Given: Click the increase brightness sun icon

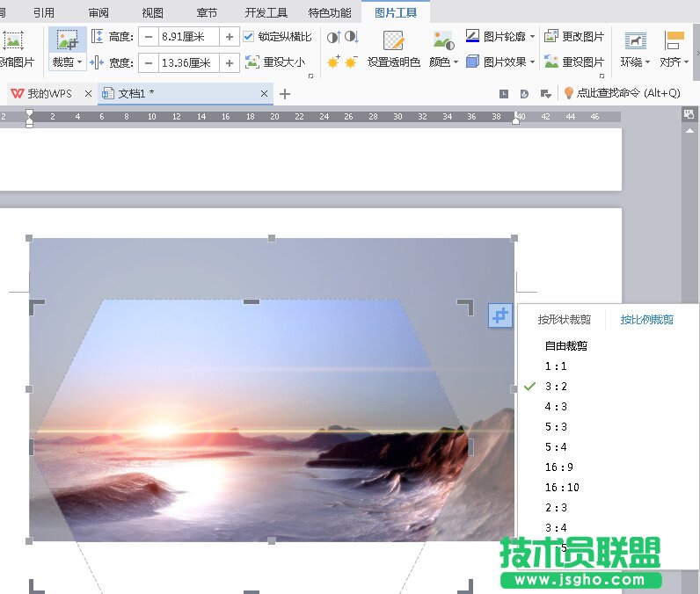Looking at the screenshot, I should click(x=333, y=62).
